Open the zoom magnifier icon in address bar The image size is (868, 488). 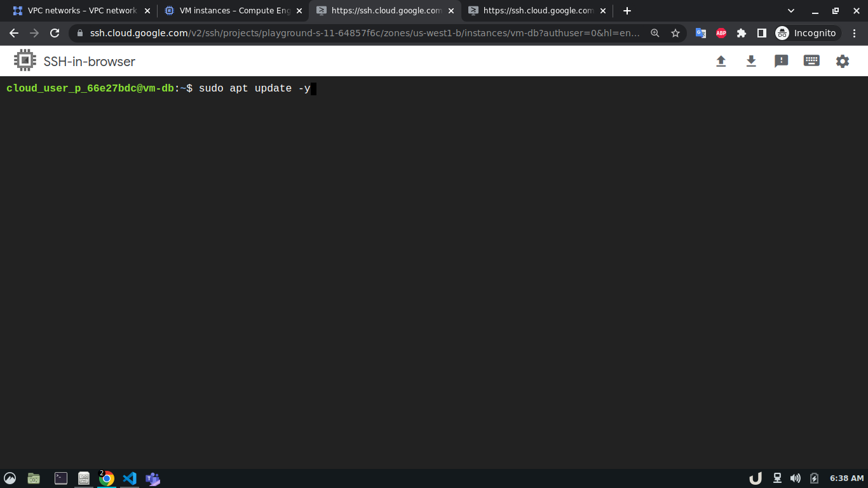(x=655, y=33)
